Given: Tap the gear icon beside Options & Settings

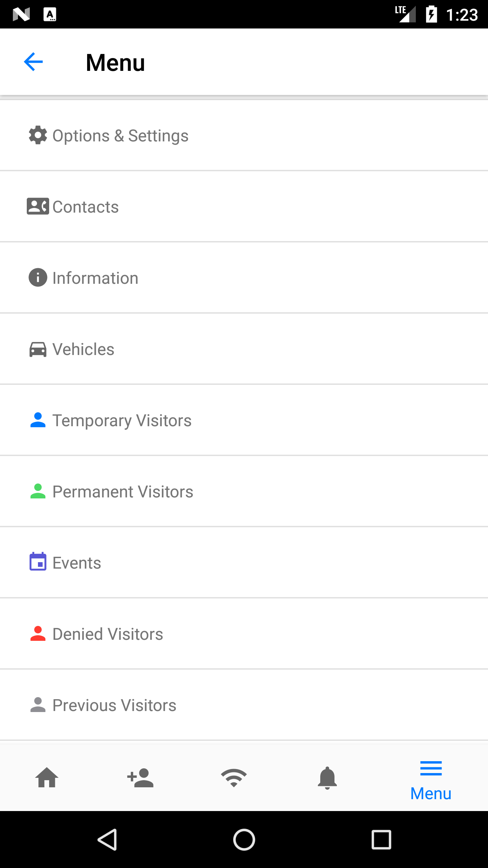Looking at the screenshot, I should point(38,135).
